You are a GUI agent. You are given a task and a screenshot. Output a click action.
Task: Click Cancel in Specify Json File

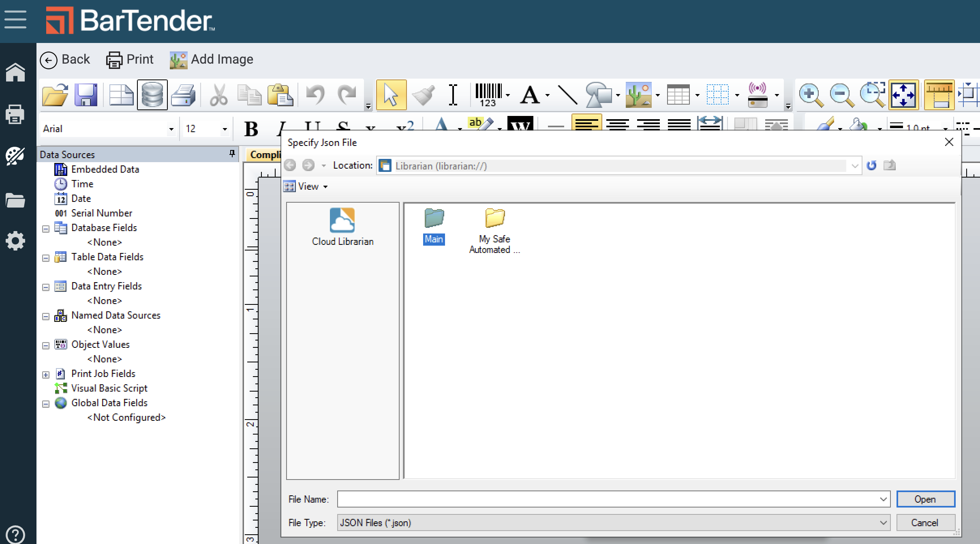point(925,523)
